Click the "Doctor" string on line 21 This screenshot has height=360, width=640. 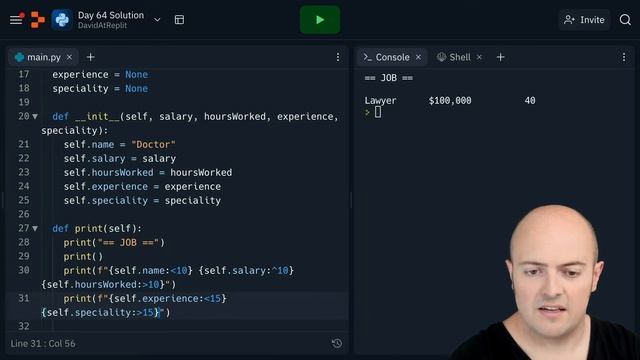(153, 144)
